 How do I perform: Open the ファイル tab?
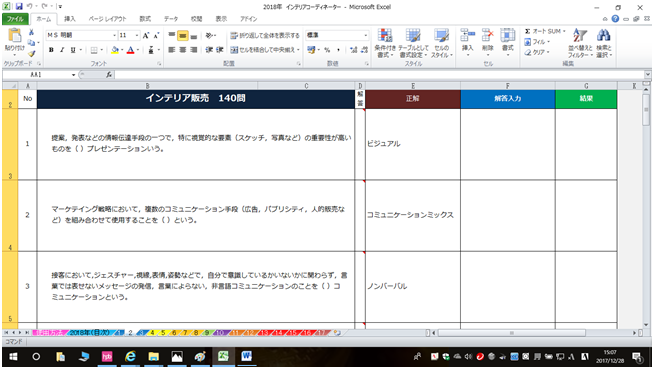[15, 19]
